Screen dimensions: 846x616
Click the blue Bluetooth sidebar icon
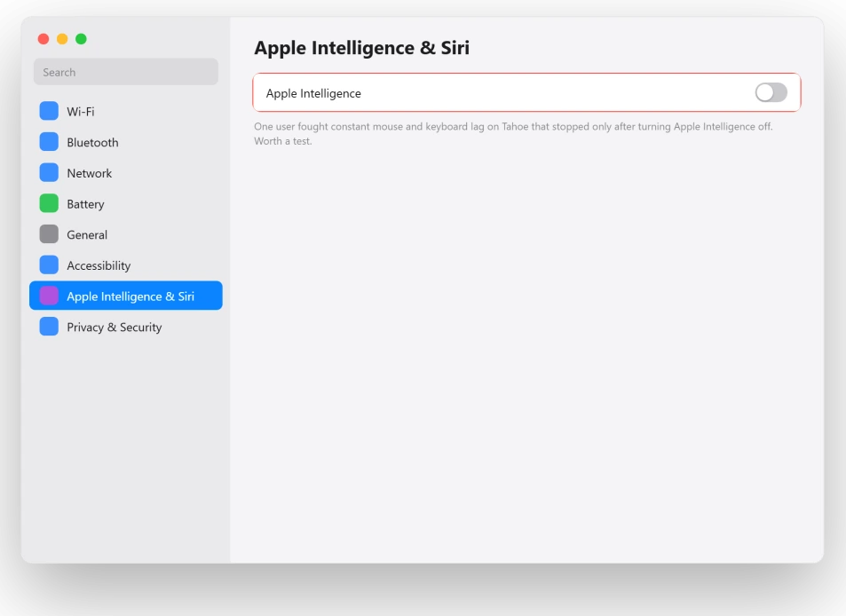[49, 142]
